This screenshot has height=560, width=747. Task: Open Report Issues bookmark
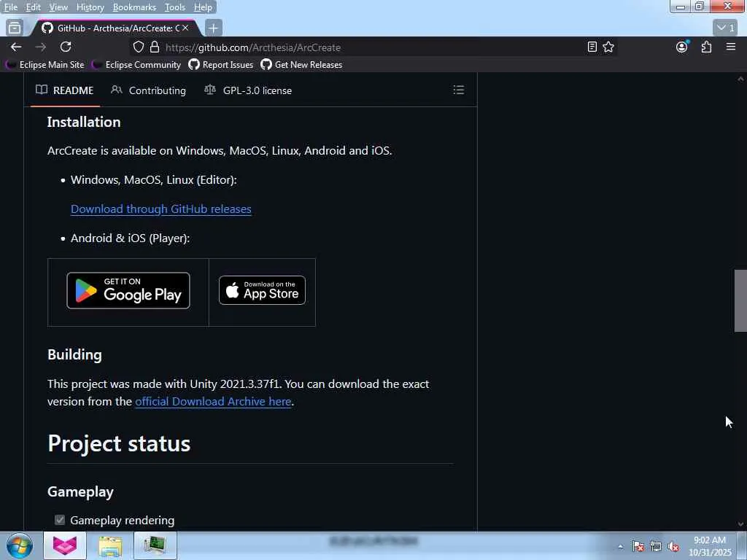click(x=221, y=65)
